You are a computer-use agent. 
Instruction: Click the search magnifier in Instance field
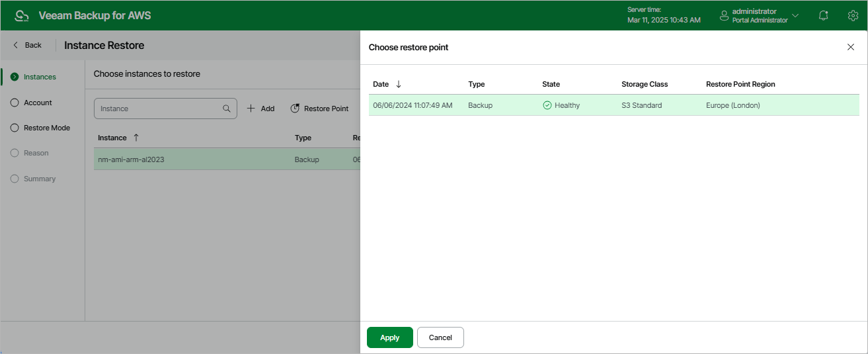pyautogui.click(x=227, y=109)
